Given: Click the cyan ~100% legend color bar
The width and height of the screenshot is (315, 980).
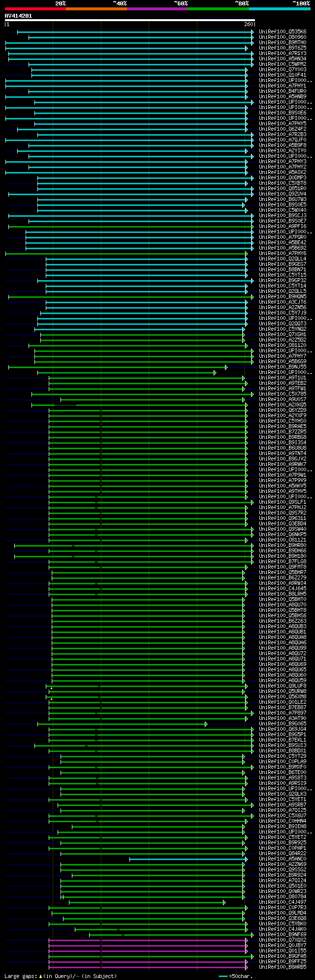Looking at the screenshot, I should [279, 8].
